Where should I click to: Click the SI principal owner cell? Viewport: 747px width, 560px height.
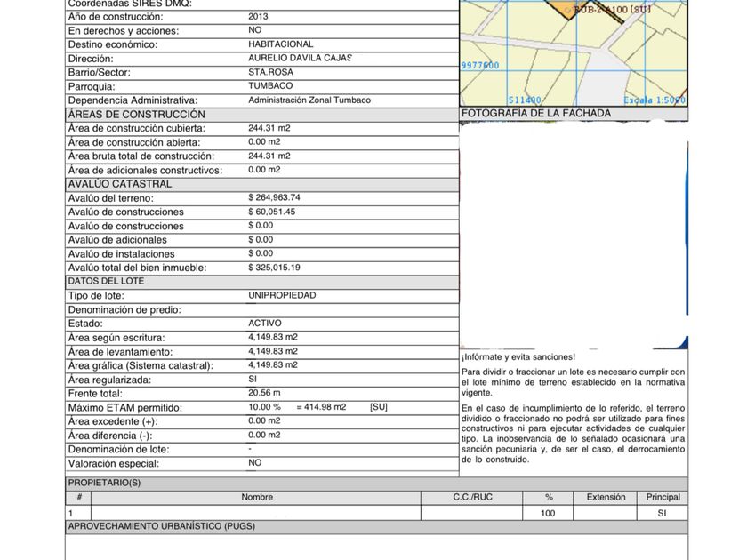coord(662,514)
